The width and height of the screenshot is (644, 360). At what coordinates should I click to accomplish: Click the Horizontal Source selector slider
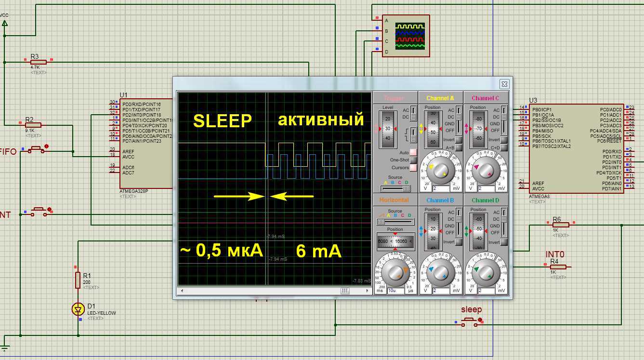click(x=395, y=222)
